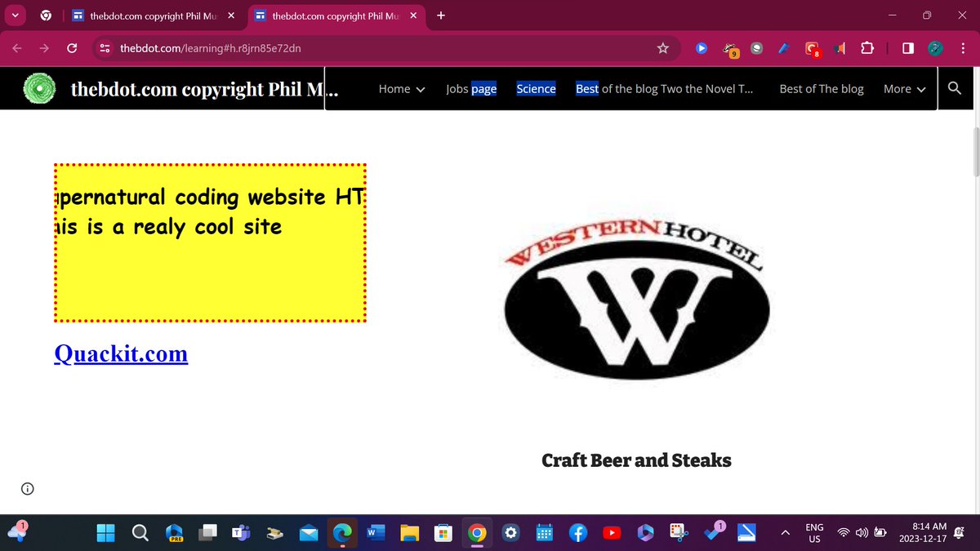Show hidden system tray icons
Viewport: 980px width, 551px height.
tap(786, 533)
